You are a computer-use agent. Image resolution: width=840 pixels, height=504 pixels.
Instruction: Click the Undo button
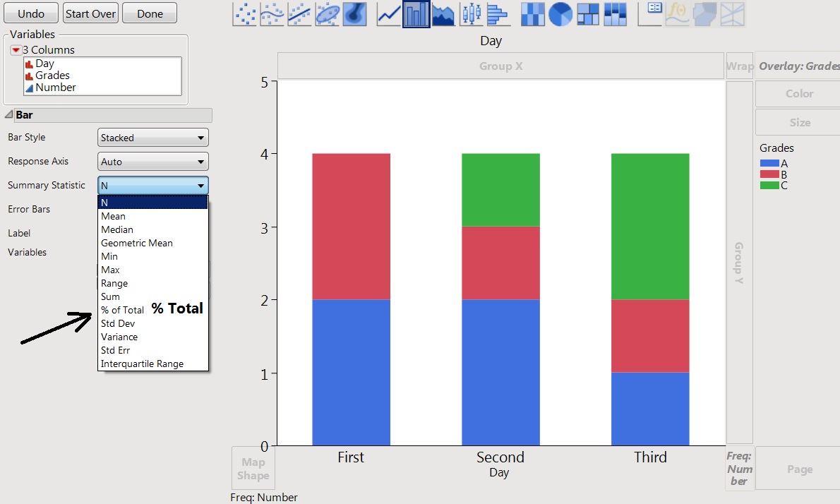pyautogui.click(x=30, y=13)
